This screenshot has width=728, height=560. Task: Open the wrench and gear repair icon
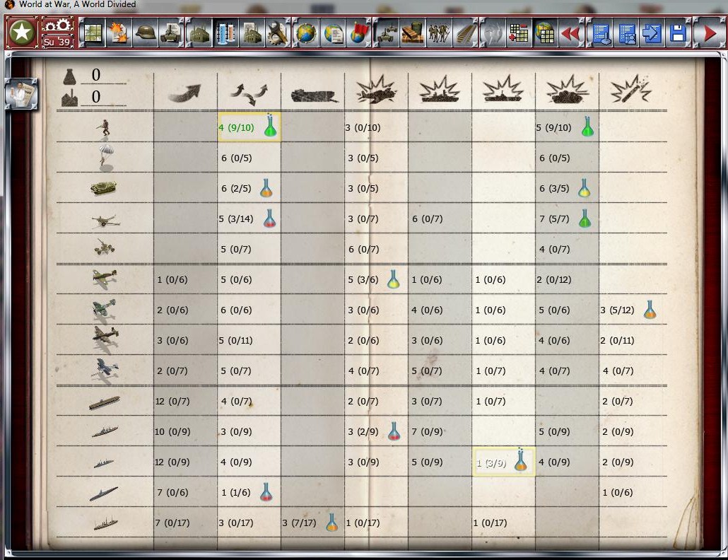click(278, 33)
